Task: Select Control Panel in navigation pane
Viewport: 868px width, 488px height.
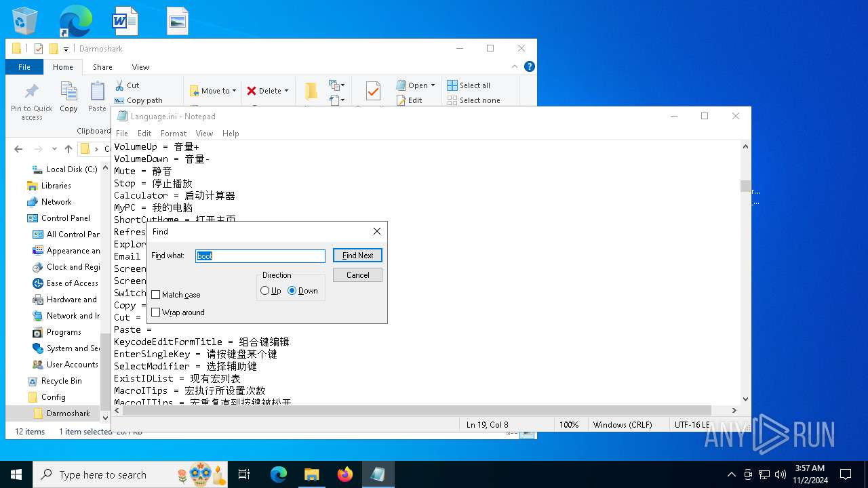Action: point(65,218)
